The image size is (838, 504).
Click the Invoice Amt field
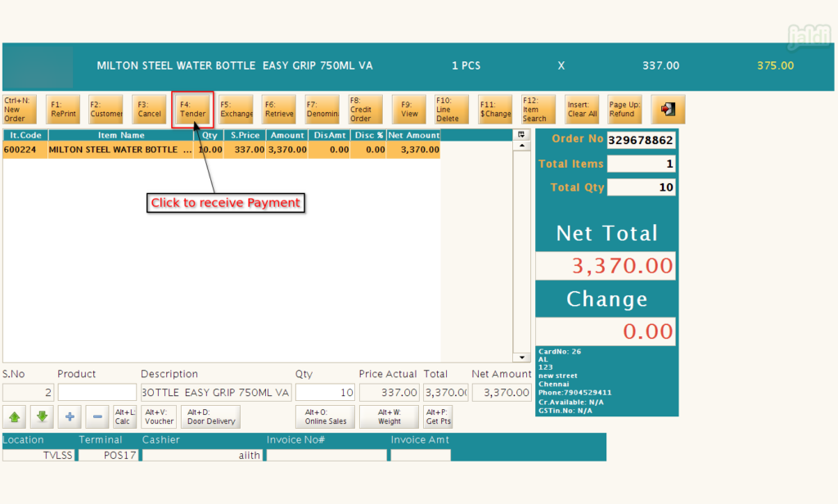[x=421, y=455]
